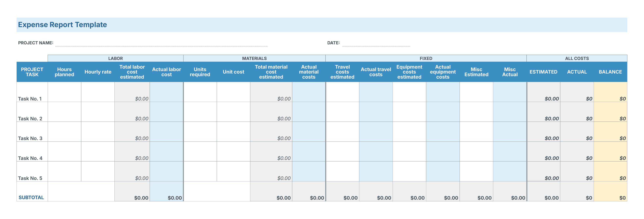Viewport: 644px width, 219px height.
Task: Click the SUBTOTAL row label
Action: click(31, 197)
